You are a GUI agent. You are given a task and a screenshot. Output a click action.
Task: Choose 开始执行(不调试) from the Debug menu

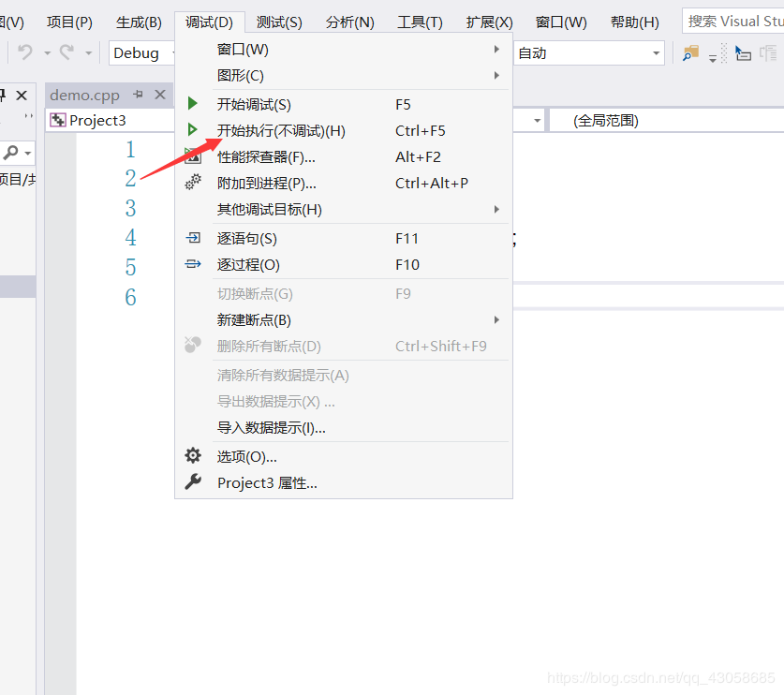point(281,130)
